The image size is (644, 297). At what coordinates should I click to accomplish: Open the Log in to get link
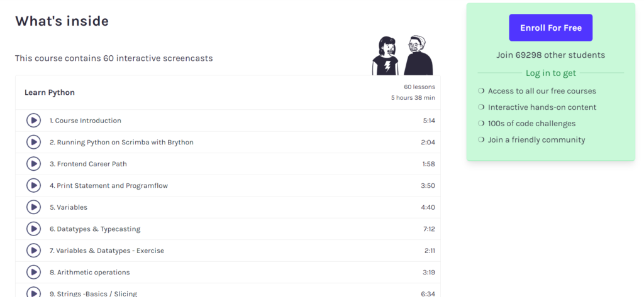pyautogui.click(x=551, y=73)
